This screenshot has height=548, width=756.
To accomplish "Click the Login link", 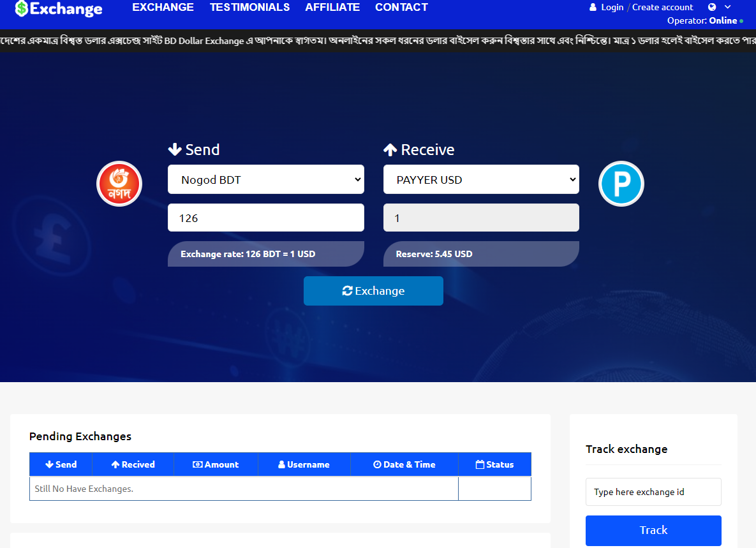I will point(612,7).
